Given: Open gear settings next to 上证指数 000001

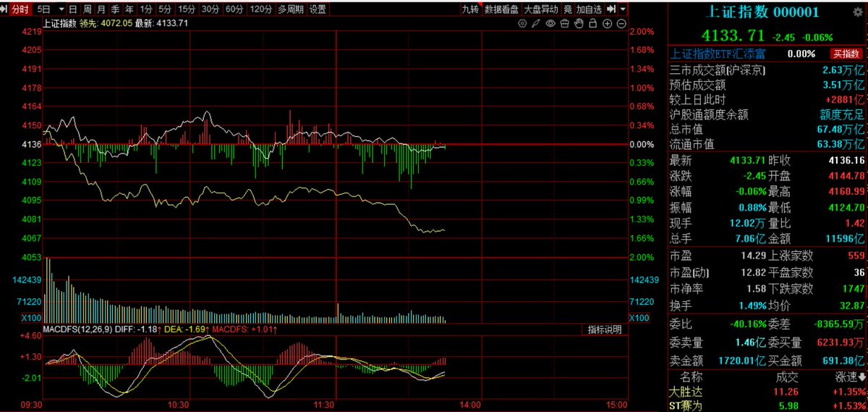Looking at the screenshot, I should (859, 12).
